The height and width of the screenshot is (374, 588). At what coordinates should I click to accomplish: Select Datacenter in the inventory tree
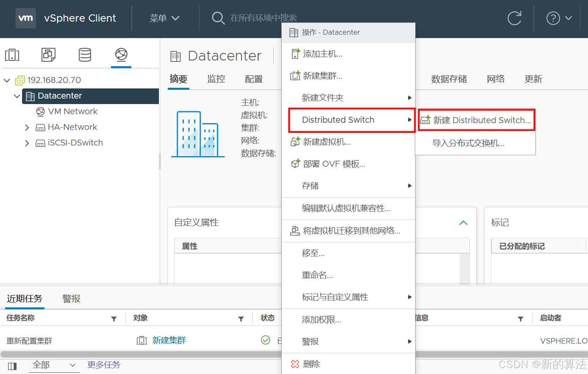pyautogui.click(x=90, y=96)
